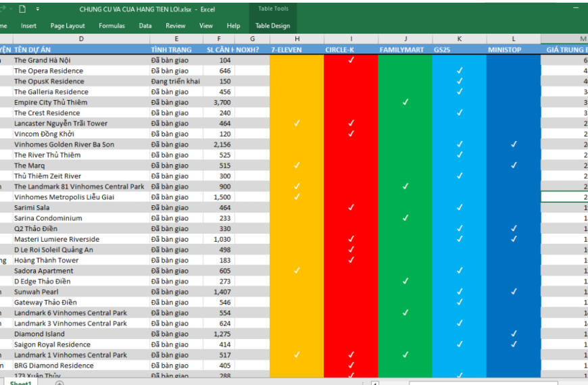Select column H header
The image size is (588, 385).
tap(297, 38)
